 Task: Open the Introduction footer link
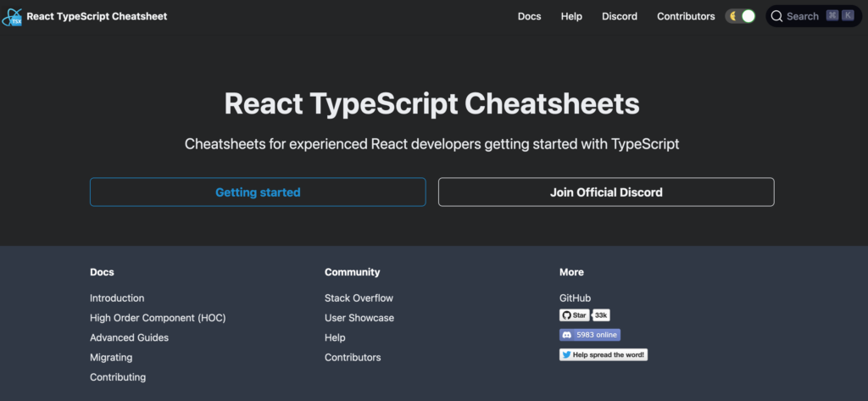click(x=117, y=298)
